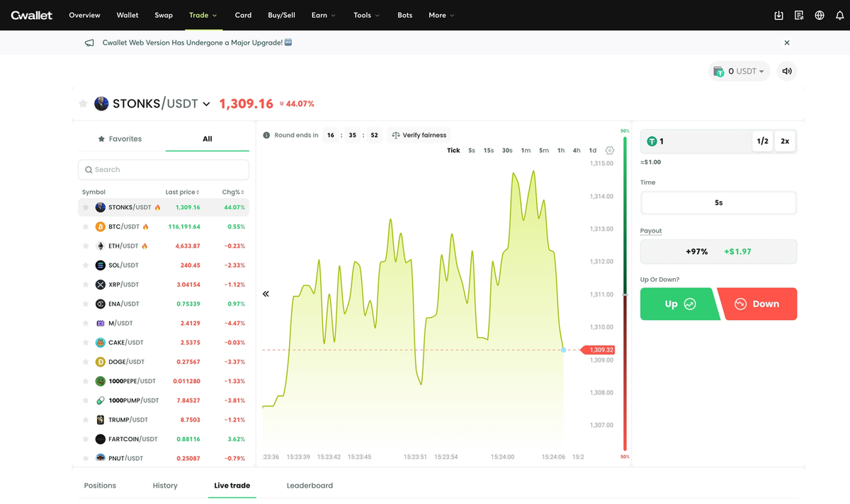Viewport: 850px width, 504px height.
Task: Open the language globe icon
Action: tap(820, 15)
